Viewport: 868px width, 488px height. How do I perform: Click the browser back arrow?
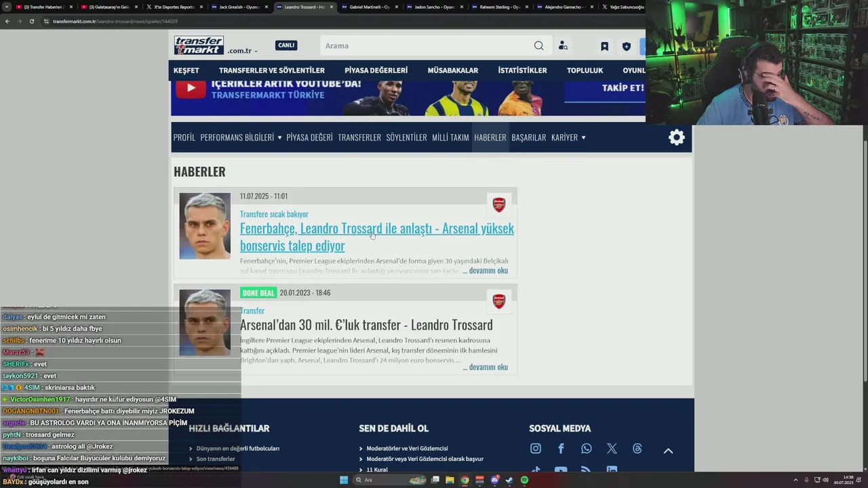click(x=7, y=21)
